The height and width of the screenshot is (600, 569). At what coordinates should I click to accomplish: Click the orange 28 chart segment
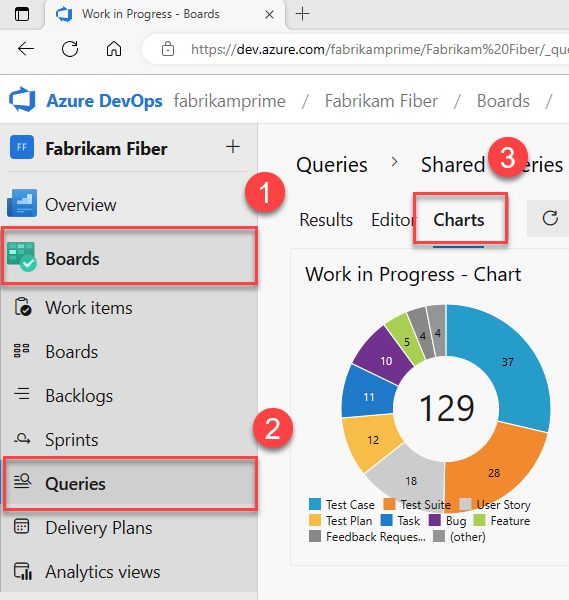click(494, 471)
